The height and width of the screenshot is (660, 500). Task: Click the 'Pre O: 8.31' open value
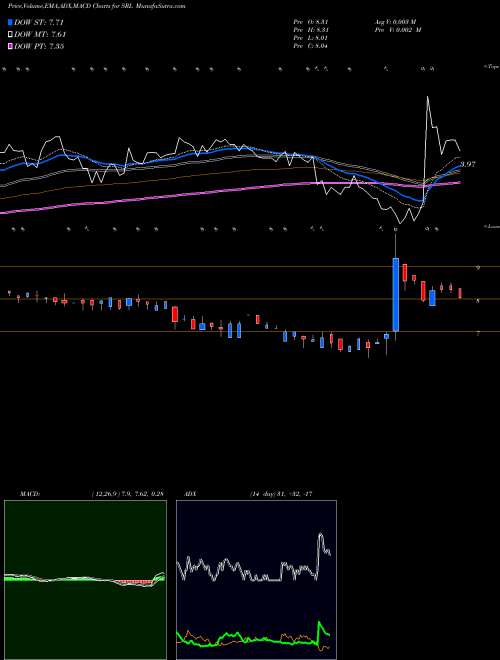click(311, 21)
